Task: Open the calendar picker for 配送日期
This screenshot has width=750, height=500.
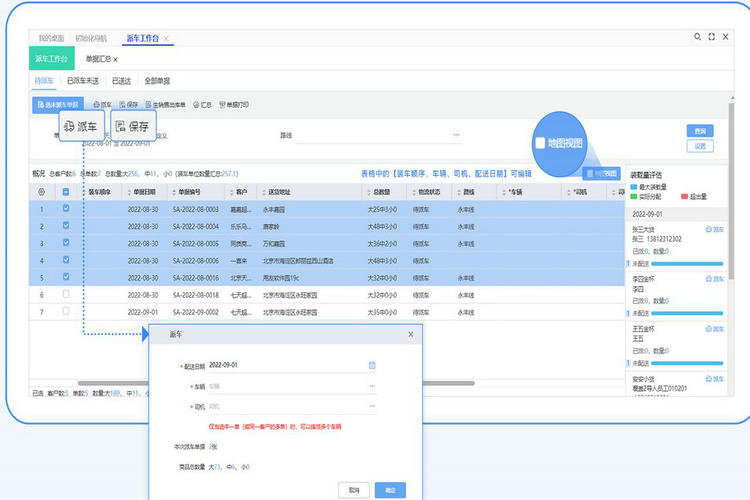Action: pyautogui.click(x=372, y=365)
